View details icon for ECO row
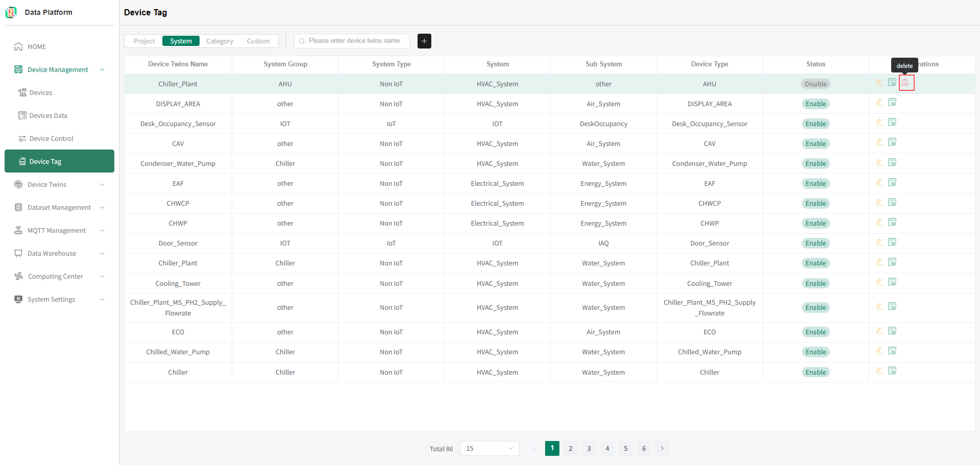This screenshot has width=980, height=465. point(892,331)
